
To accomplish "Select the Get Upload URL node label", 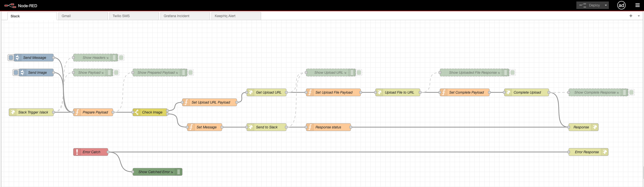I will point(268,92).
